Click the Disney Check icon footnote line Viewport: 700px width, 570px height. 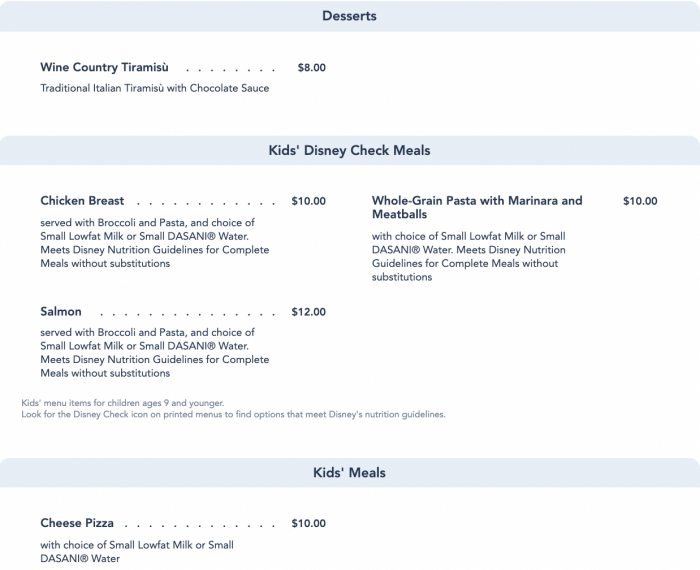tap(233, 415)
